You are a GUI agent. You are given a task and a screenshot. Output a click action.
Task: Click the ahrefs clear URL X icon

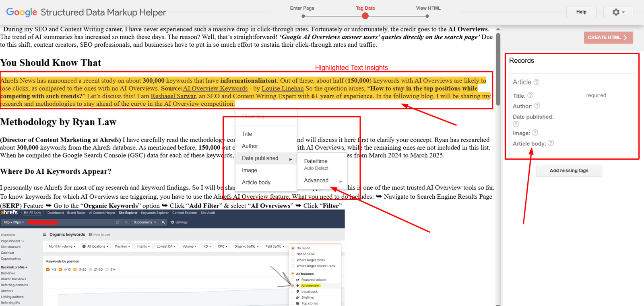[126, 222]
